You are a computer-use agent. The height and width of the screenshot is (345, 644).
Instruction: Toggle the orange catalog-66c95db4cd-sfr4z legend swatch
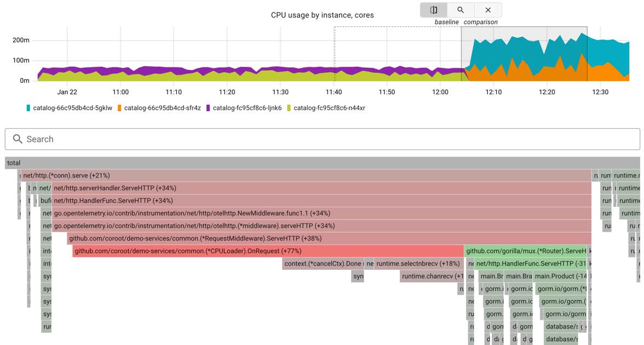point(119,108)
